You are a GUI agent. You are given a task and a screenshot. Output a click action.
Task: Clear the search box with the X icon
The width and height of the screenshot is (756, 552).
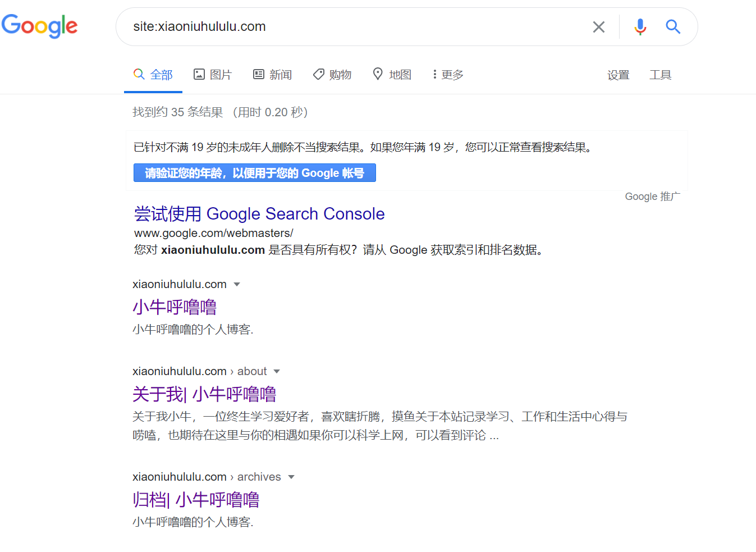599,26
